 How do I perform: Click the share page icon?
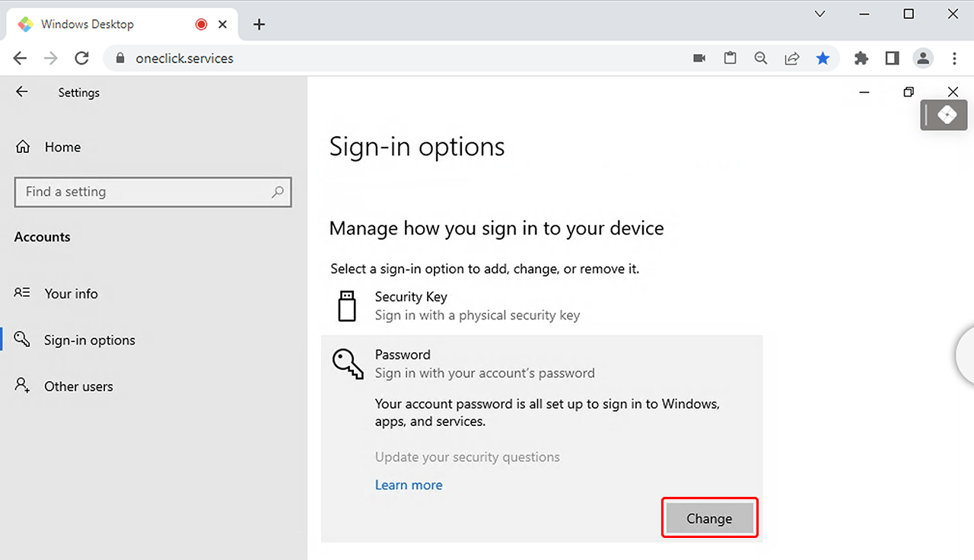coord(792,59)
